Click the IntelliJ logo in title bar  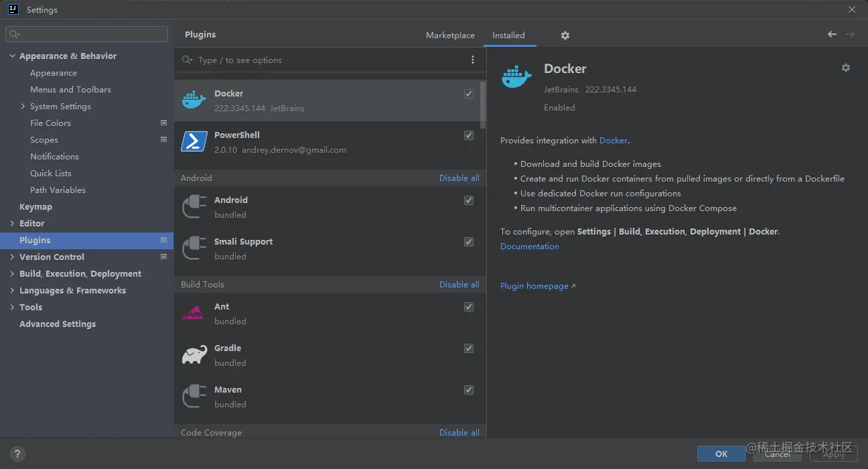13,9
